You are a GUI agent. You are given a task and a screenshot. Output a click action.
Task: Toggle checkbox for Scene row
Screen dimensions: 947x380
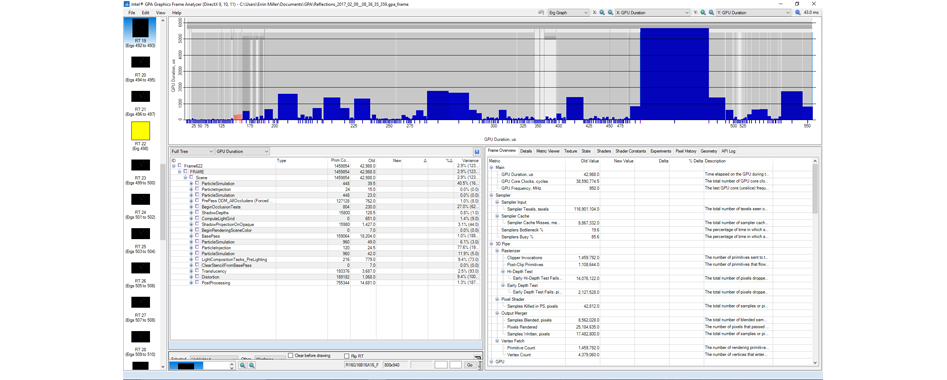click(190, 178)
